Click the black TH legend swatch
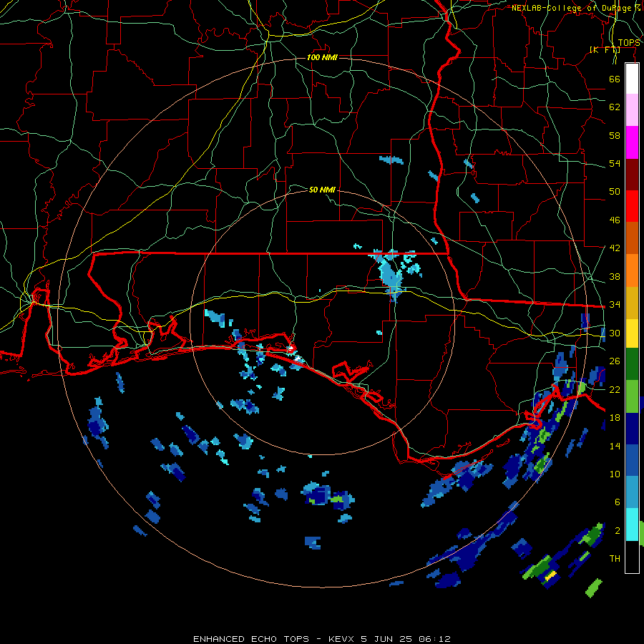The height and width of the screenshot is (644, 644). pyautogui.click(x=632, y=557)
